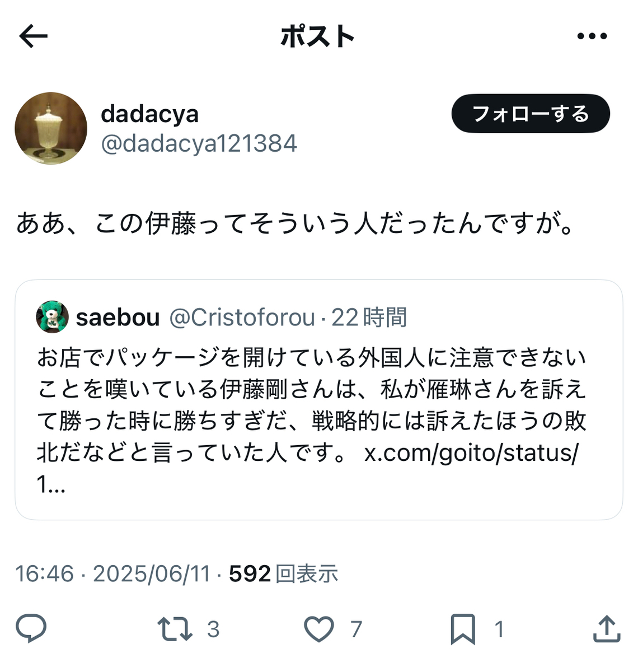Open the 16:46 · 2025/06/11 timestamp

112,573
